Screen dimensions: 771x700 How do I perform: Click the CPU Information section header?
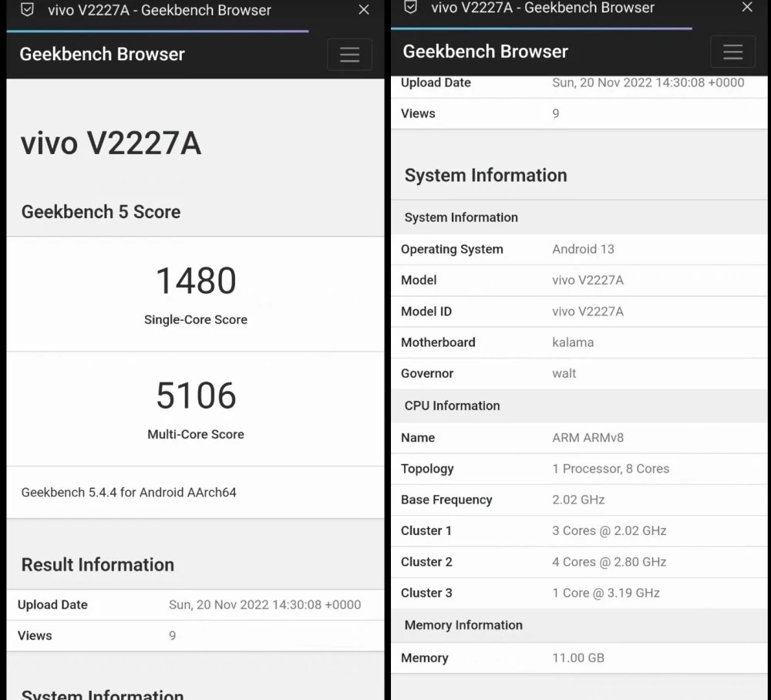point(452,406)
